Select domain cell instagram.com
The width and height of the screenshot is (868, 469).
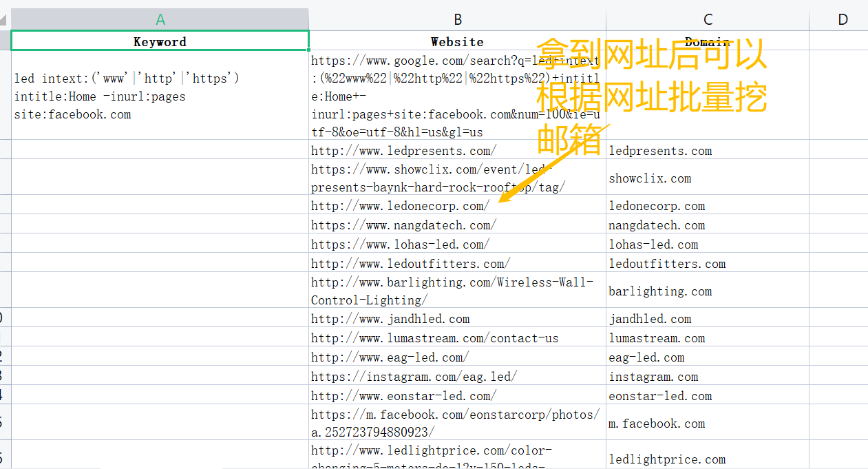point(708,375)
